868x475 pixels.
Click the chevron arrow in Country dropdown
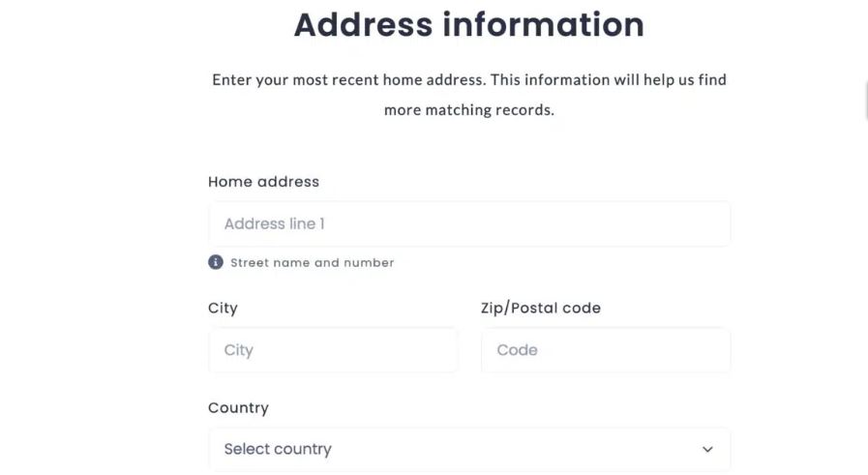[707, 449]
